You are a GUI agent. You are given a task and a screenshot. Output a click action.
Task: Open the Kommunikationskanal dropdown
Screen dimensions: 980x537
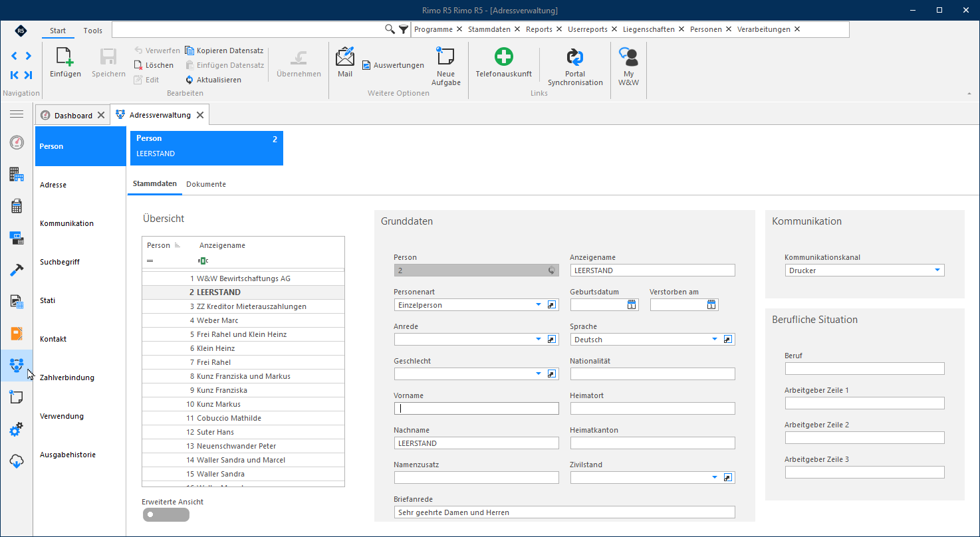937,270
